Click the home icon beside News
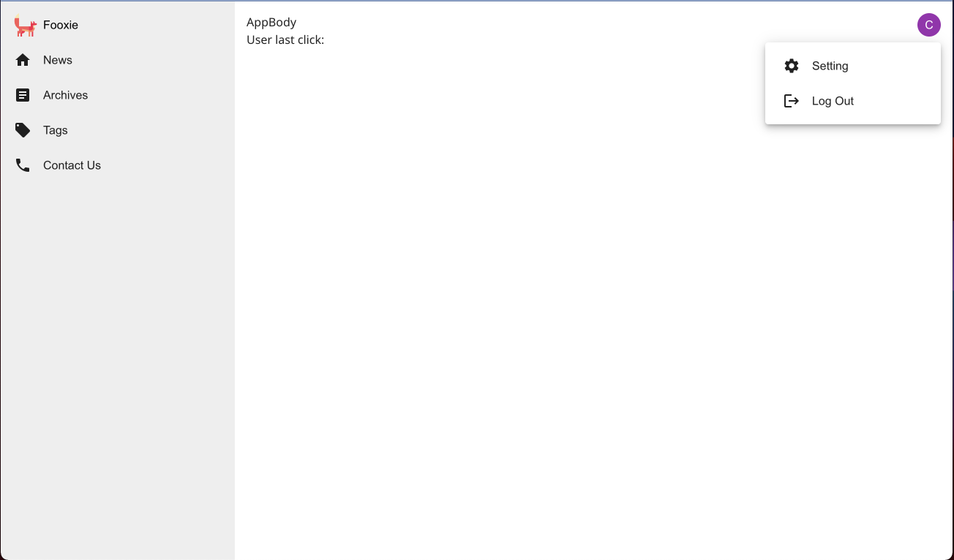Screen dimensions: 954x560 pyautogui.click(x=23, y=60)
